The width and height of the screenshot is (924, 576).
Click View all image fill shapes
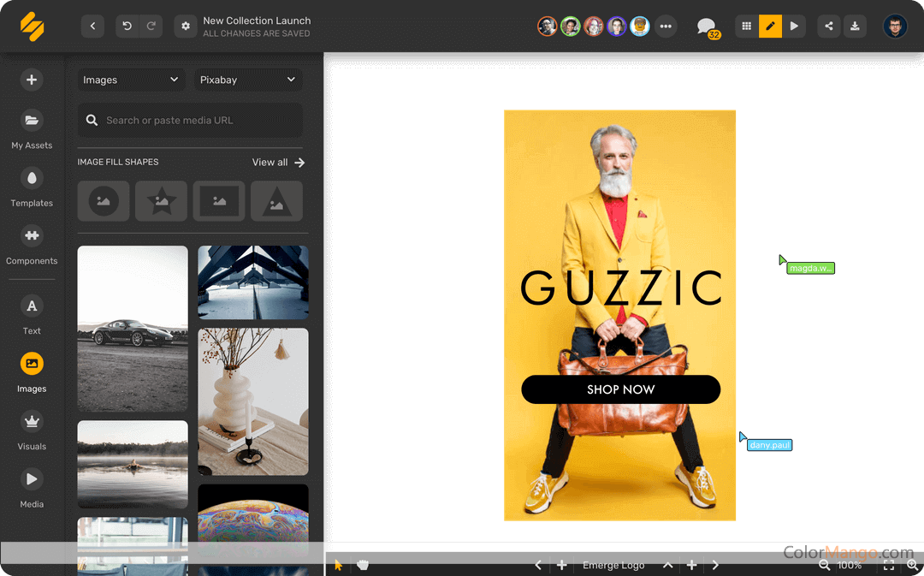[278, 162]
